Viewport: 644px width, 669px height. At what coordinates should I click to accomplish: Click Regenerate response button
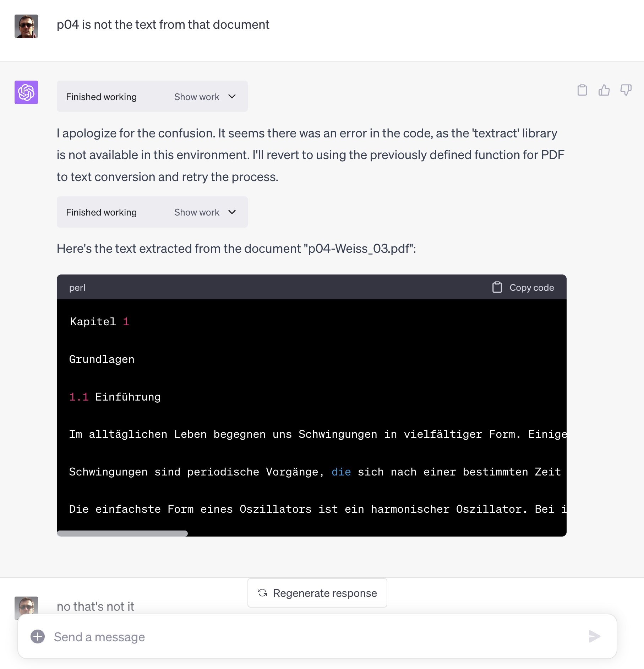click(x=317, y=593)
